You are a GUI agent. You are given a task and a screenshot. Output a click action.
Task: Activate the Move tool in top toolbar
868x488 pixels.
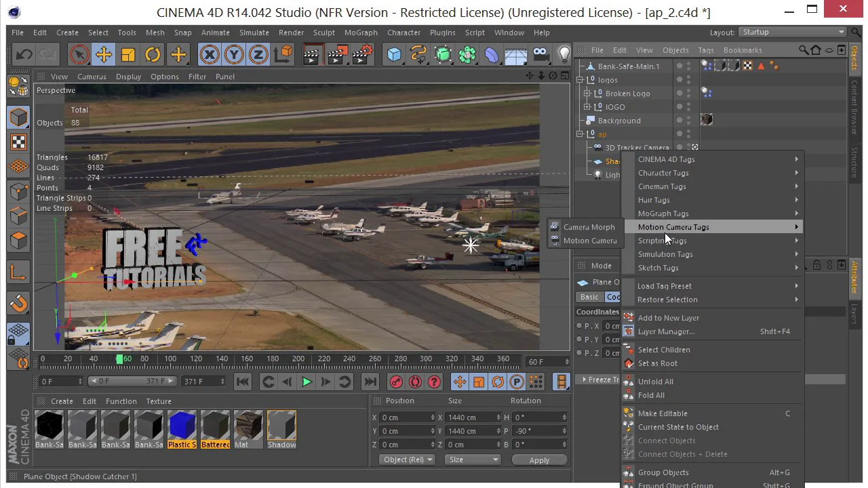104,54
